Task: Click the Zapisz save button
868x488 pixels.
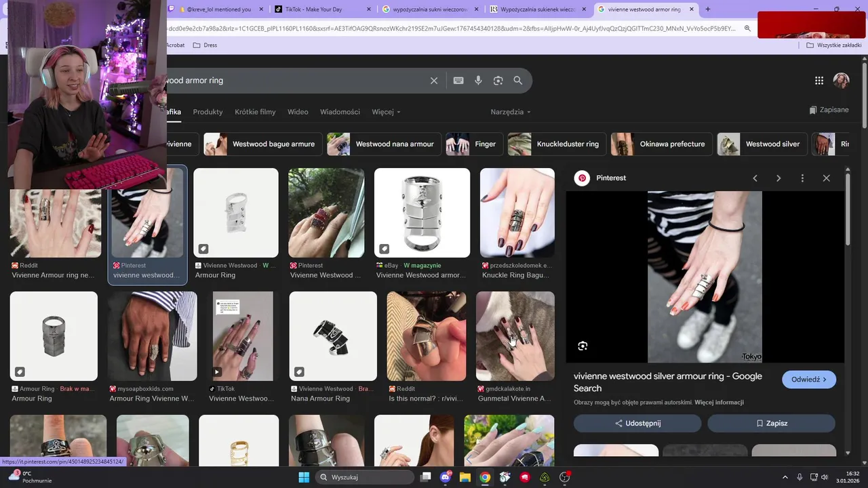Action: [x=772, y=423]
